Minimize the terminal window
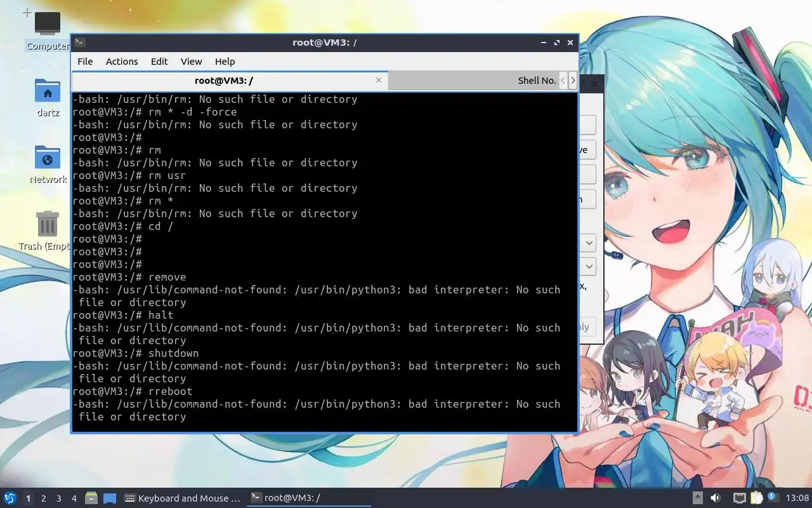The height and width of the screenshot is (508, 812). click(x=544, y=43)
